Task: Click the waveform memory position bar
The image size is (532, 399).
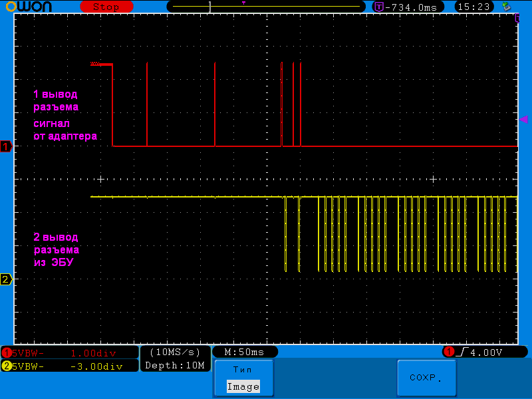Action: click(x=266, y=7)
